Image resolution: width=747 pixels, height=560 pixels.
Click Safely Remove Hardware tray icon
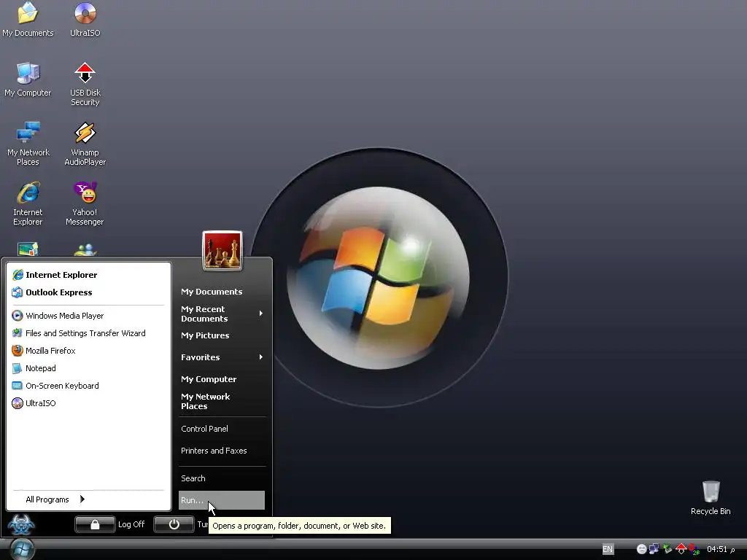pos(667,549)
